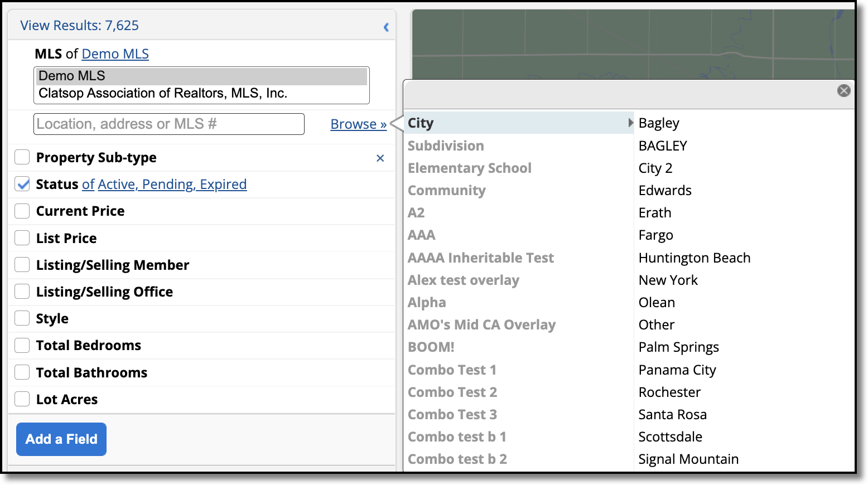
Task: Choose Edwards in the city list
Action: click(665, 190)
